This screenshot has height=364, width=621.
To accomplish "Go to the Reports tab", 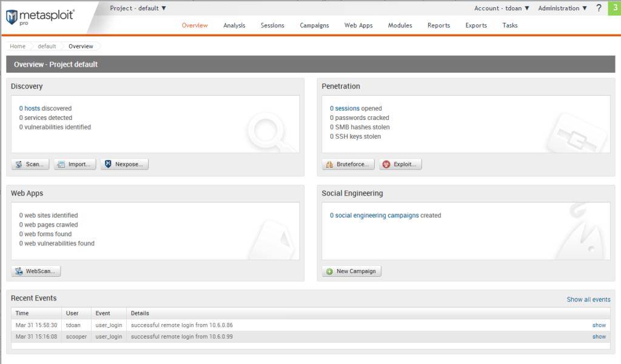I will [438, 25].
